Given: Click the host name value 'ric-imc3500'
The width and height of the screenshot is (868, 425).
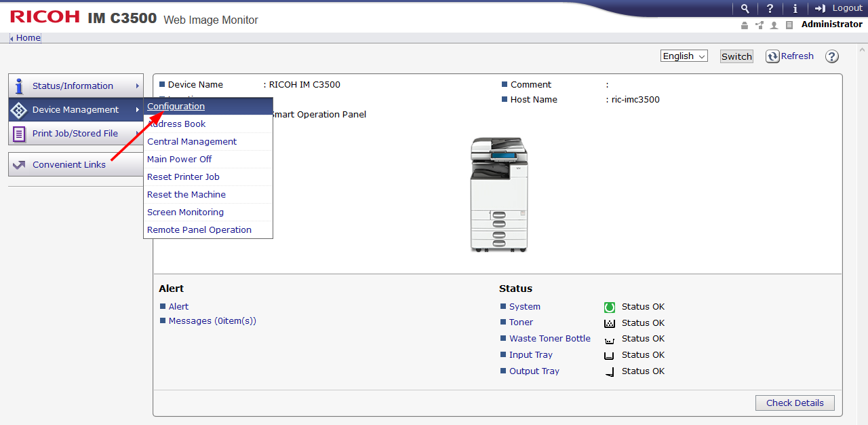Looking at the screenshot, I should 635,100.
